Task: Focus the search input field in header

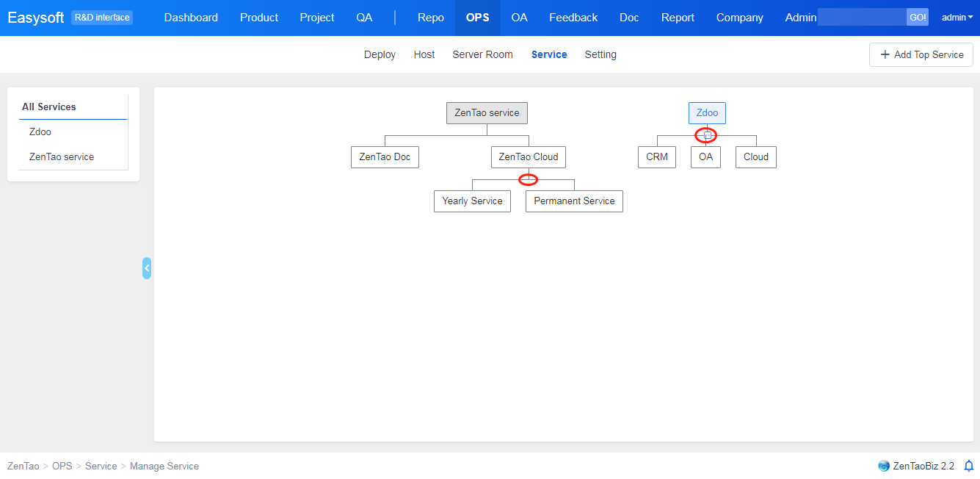Action: (862, 18)
